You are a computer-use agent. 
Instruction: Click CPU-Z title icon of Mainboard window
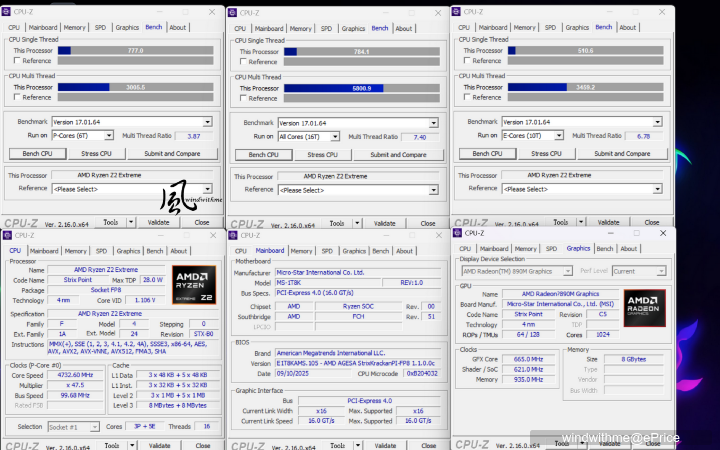pyautogui.click(x=233, y=236)
